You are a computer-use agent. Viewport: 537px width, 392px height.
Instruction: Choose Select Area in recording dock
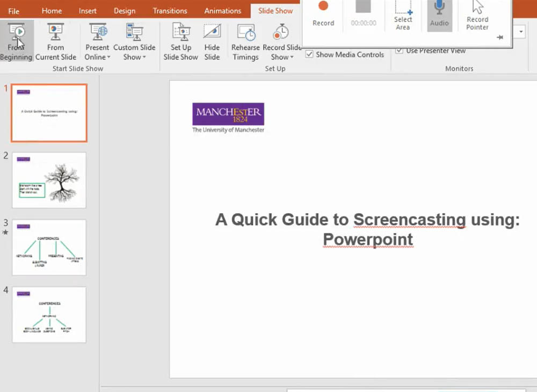(x=403, y=16)
